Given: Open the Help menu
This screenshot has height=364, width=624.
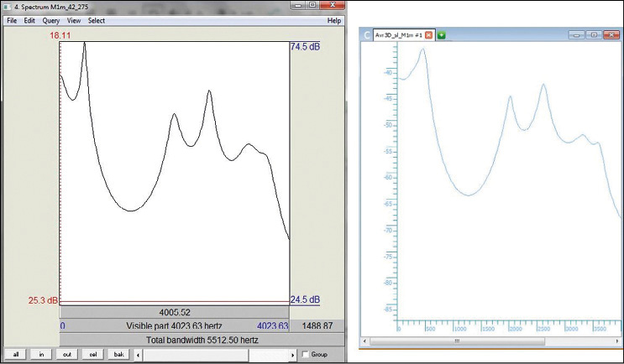Looking at the screenshot, I should coord(333,20).
